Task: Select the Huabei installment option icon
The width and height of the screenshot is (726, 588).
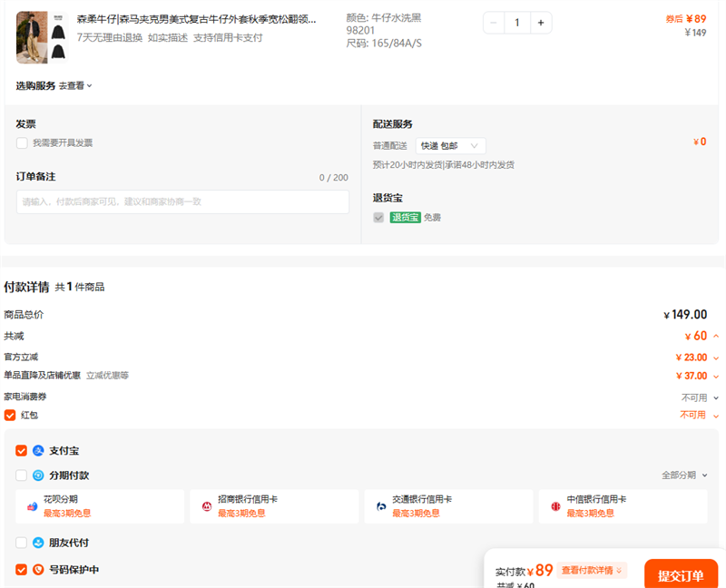Action: 33,505
